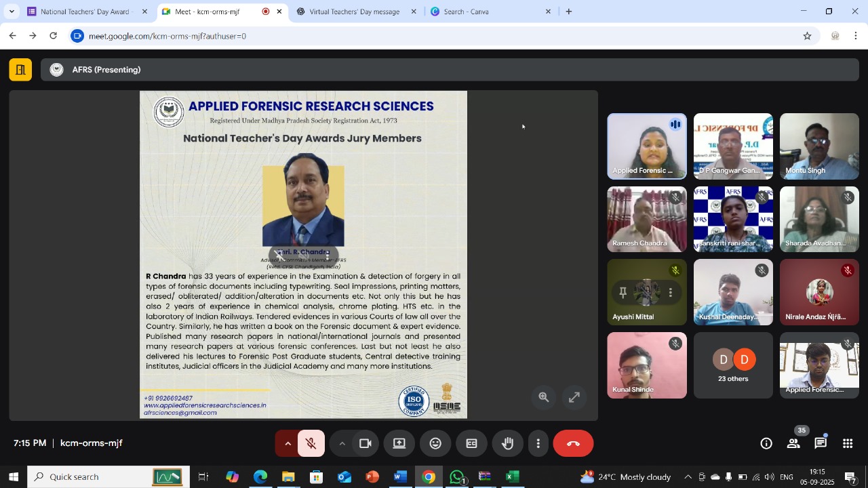This screenshot has height=488, width=868.
Task: Open more options on Ayushi Mittal tile
Action: [x=671, y=293]
